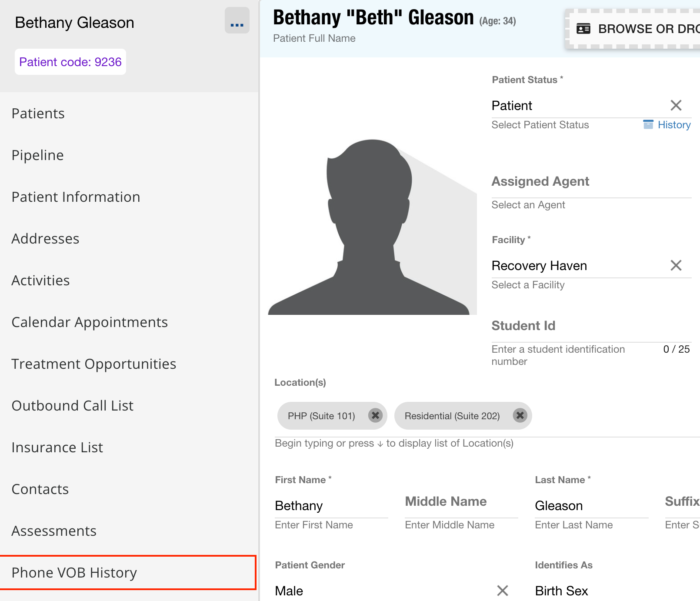Clear the Male patient gender value
This screenshot has width=700, height=601.
502,591
